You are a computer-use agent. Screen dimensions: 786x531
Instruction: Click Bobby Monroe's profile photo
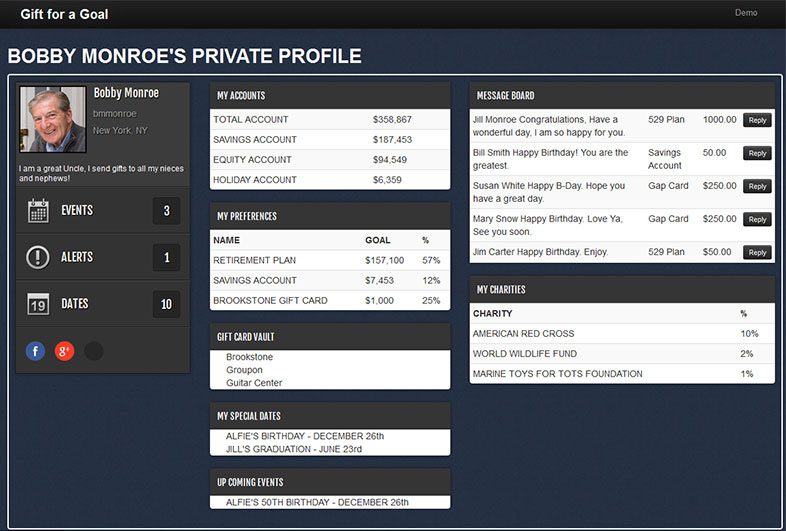(53, 119)
